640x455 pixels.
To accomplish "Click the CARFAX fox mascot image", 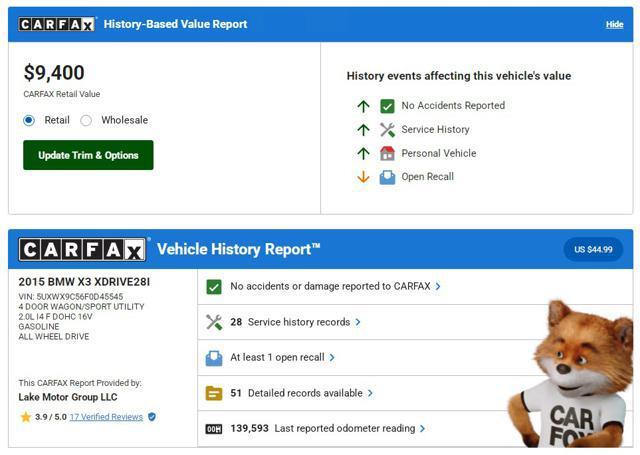I will click(571, 373).
